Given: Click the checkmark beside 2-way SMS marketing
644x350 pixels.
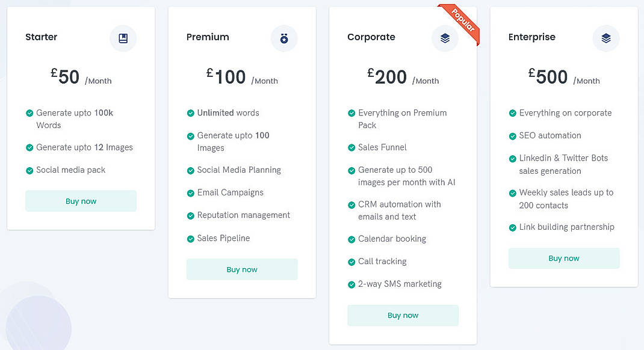Looking at the screenshot, I should 351,284.
